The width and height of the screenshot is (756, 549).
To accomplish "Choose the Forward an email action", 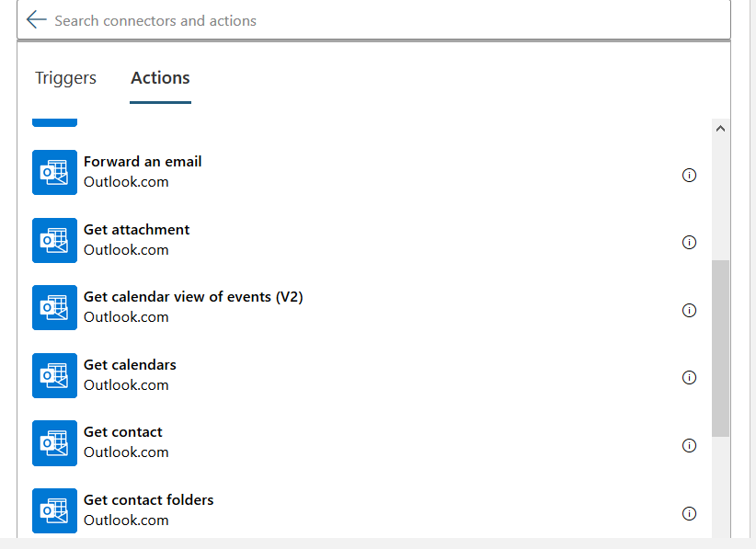I will (x=143, y=162).
